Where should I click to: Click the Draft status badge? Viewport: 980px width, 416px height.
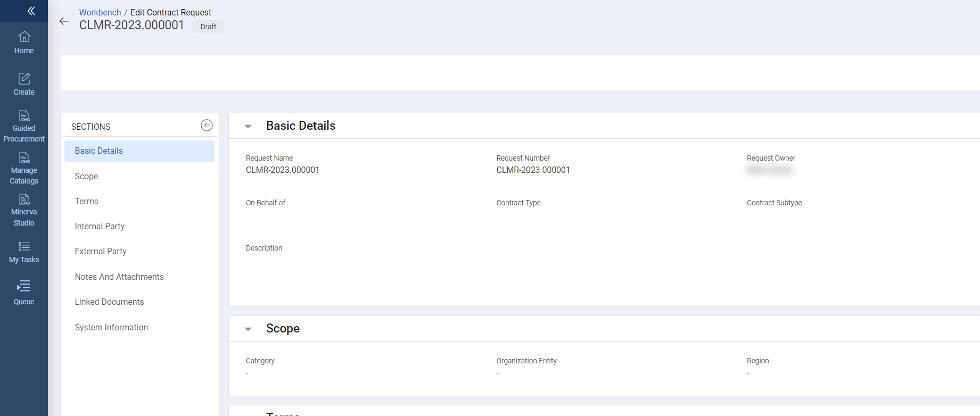pyautogui.click(x=208, y=27)
